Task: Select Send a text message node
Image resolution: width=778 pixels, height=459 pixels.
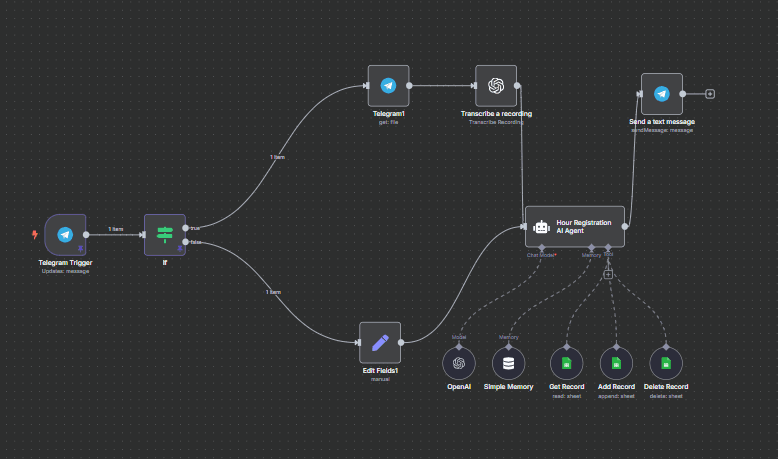Action: [662, 94]
